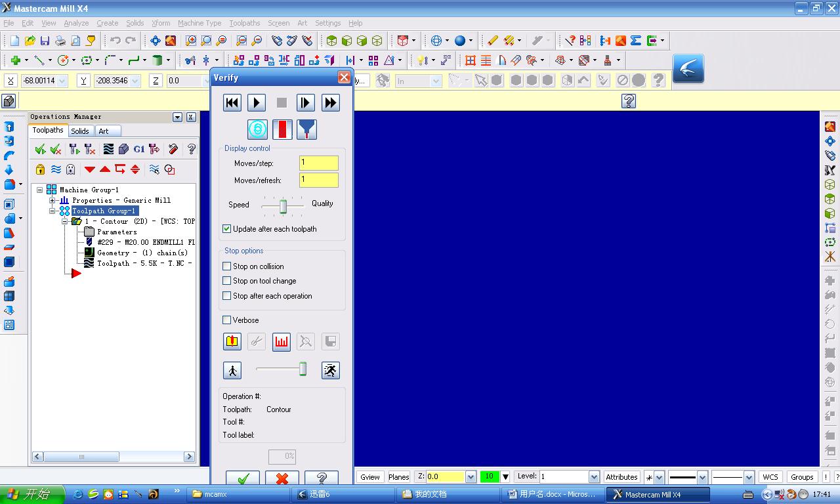The width and height of the screenshot is (840, 504).
Task: Click the green color 10 swatch
Action: click(x=490, y=477)
